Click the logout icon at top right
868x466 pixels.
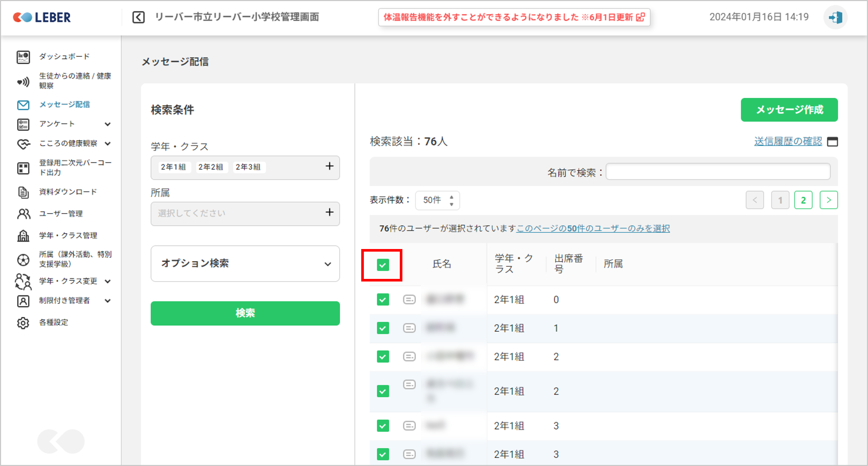click(835, 17)
